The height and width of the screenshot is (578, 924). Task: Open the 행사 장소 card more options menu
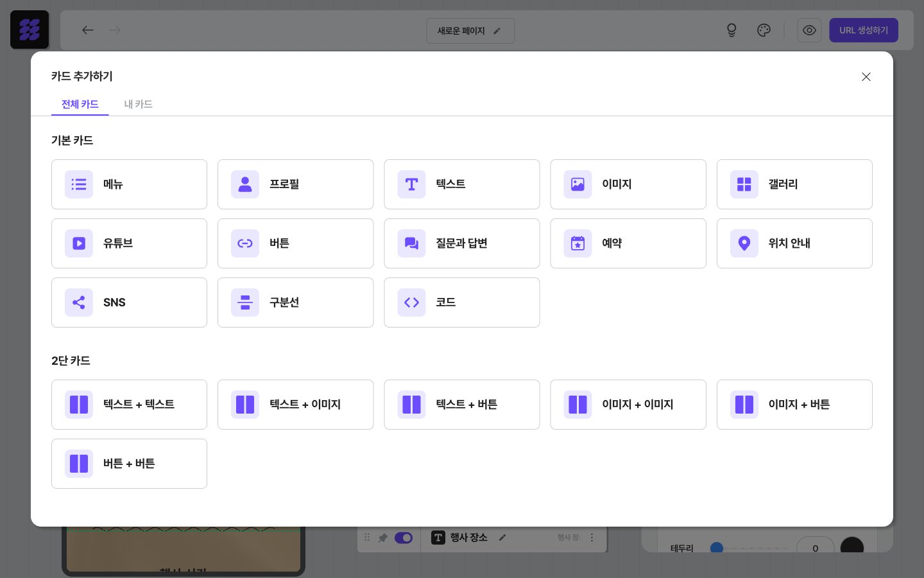click(592, 538)
